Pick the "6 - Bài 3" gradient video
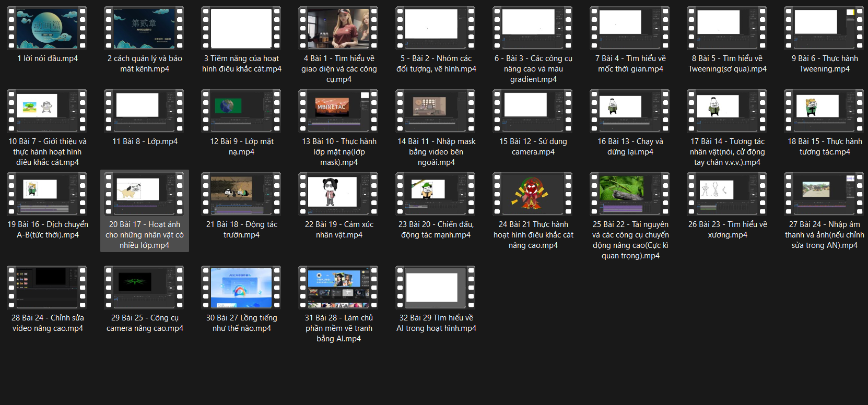 point(533,29)
